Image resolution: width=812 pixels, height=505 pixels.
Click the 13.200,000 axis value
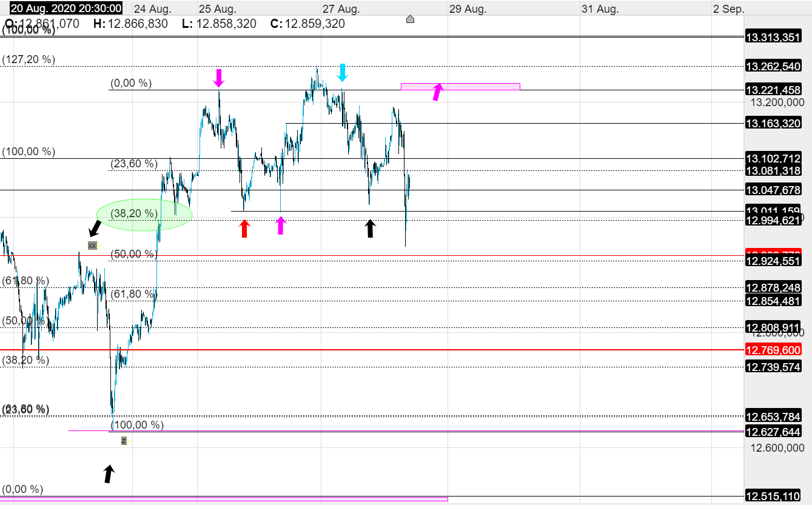pyautogui.click(x=778, y=102)
